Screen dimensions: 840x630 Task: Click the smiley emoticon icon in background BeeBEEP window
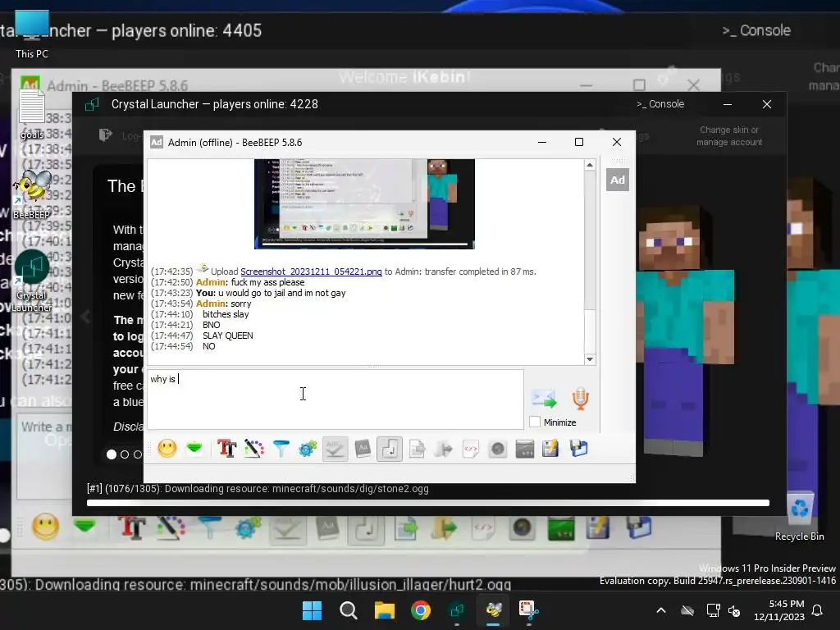pyautogui.click(x=46, y=526)
